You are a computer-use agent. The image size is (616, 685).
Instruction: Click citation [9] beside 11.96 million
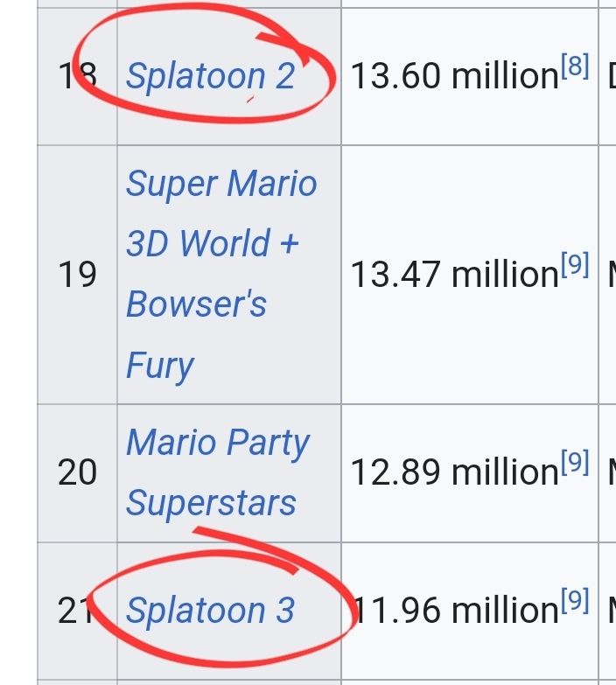[x=575, y=599]
